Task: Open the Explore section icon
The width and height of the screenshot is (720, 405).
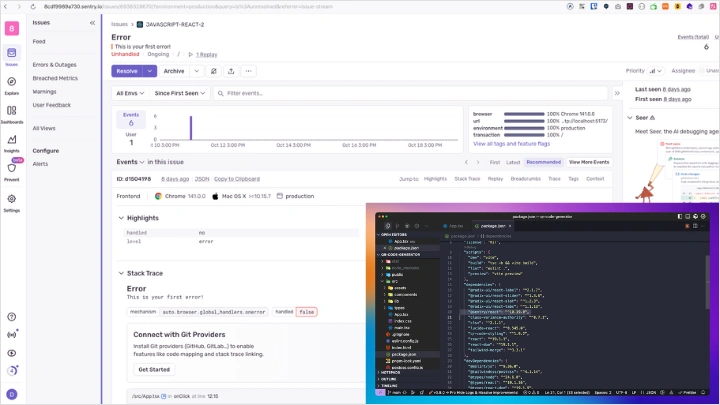Action: tap(11, 82)
